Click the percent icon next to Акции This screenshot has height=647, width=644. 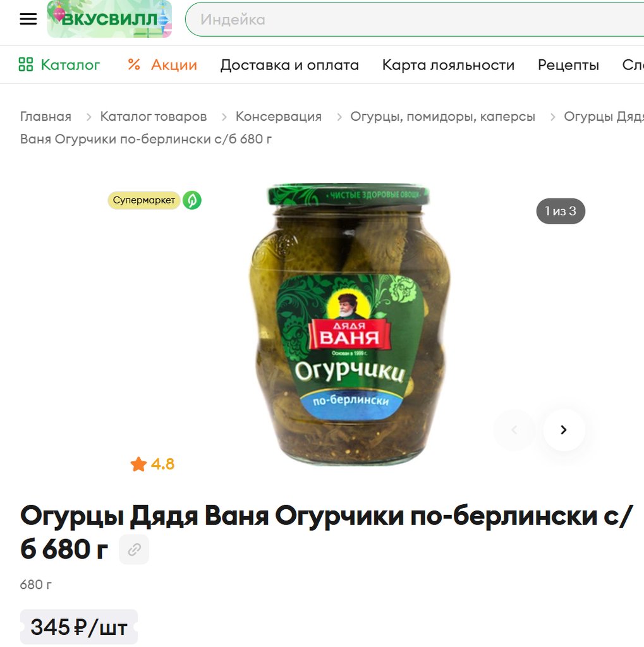(x=134, y=64)
